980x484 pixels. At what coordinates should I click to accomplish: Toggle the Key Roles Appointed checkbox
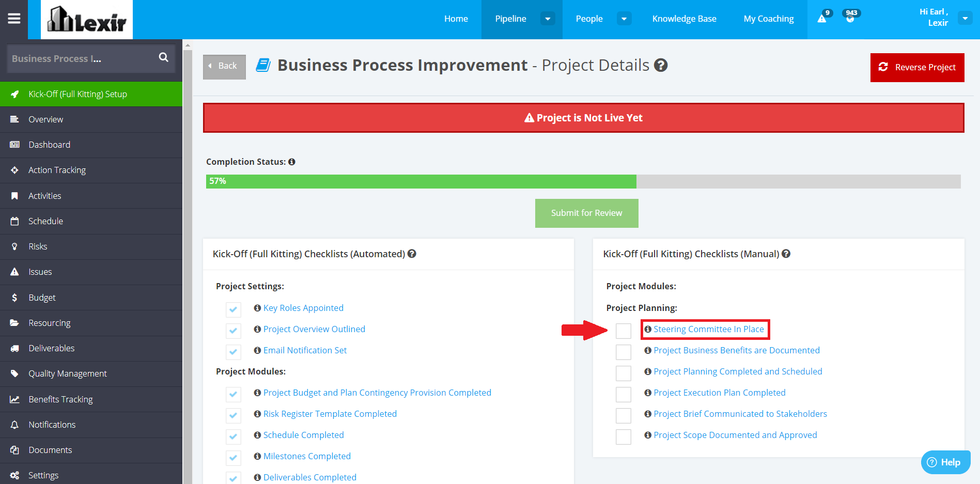tap(234, 309)
